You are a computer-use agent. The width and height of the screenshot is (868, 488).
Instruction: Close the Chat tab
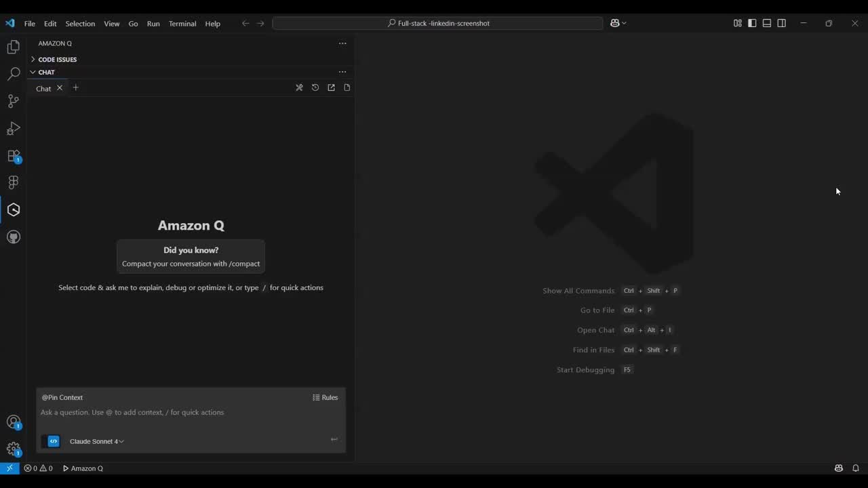(x=60, y=87)
